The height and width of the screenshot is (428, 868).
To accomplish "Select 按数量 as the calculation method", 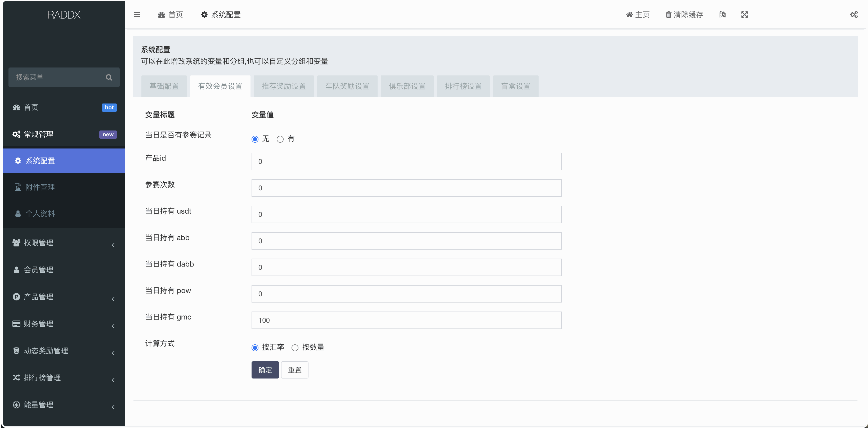I will click(x=295, y=348).
